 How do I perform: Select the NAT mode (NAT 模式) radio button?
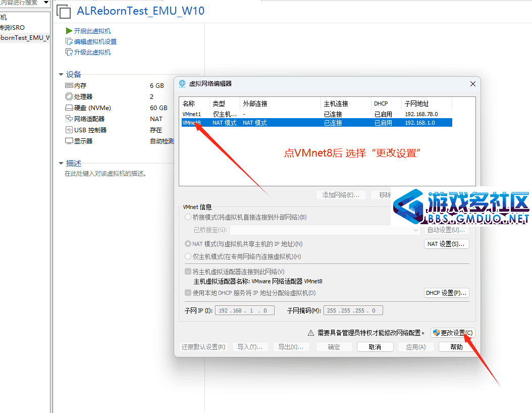point(188,244)
